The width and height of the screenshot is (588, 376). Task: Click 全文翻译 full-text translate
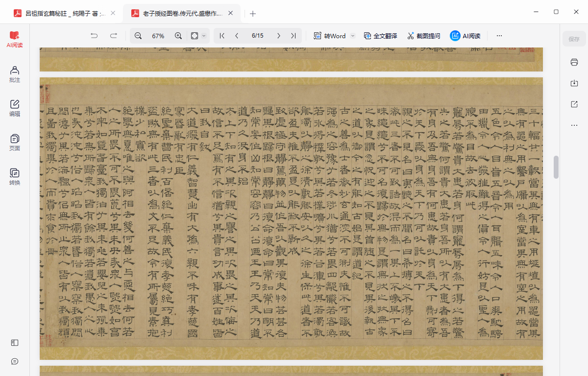point(380,36)
